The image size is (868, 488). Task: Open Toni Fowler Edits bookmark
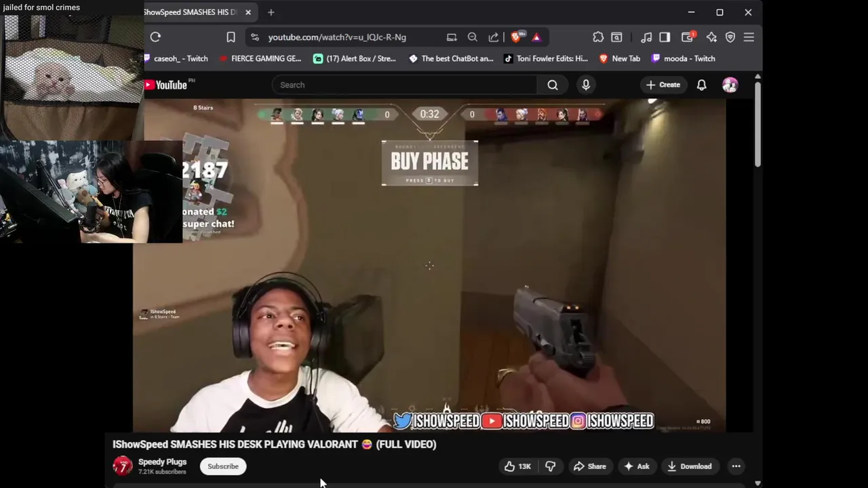pos(546,58)
